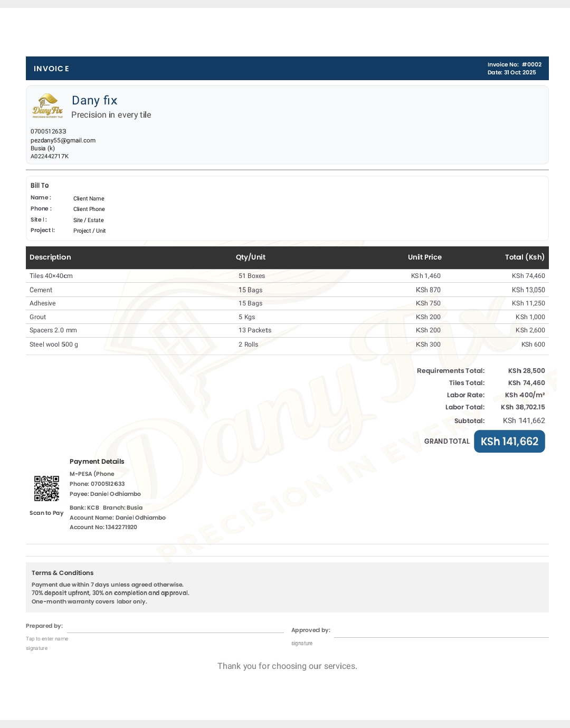Click the email pezdany55@gmail.com
This screenshot has width=570, height=728.
(63, 140)
